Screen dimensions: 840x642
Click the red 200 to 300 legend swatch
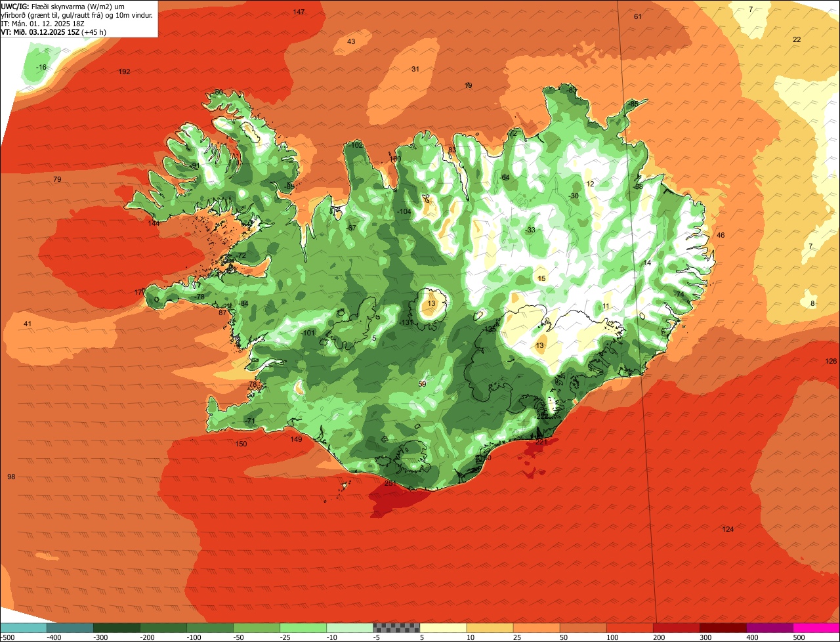[x=676, y=628]
